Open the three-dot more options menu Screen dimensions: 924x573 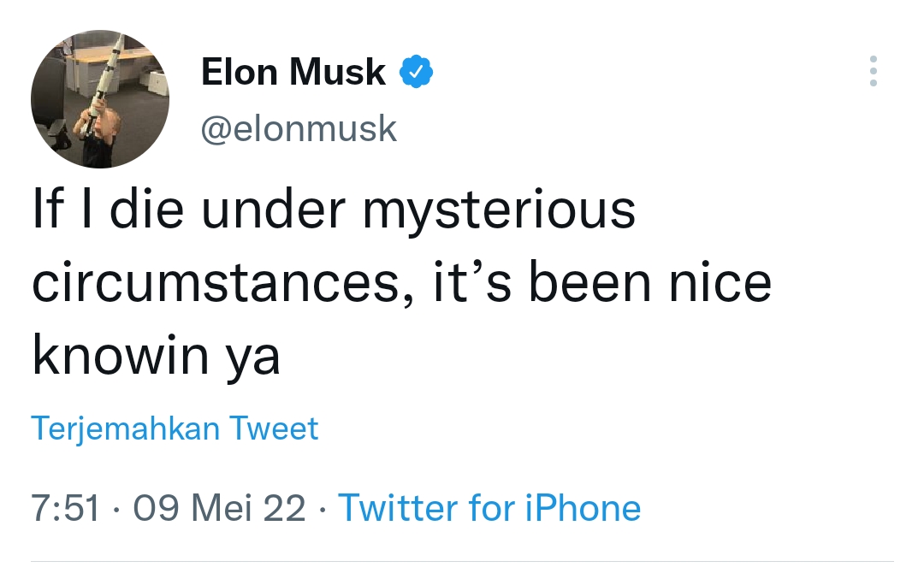(x=873, y=72)
